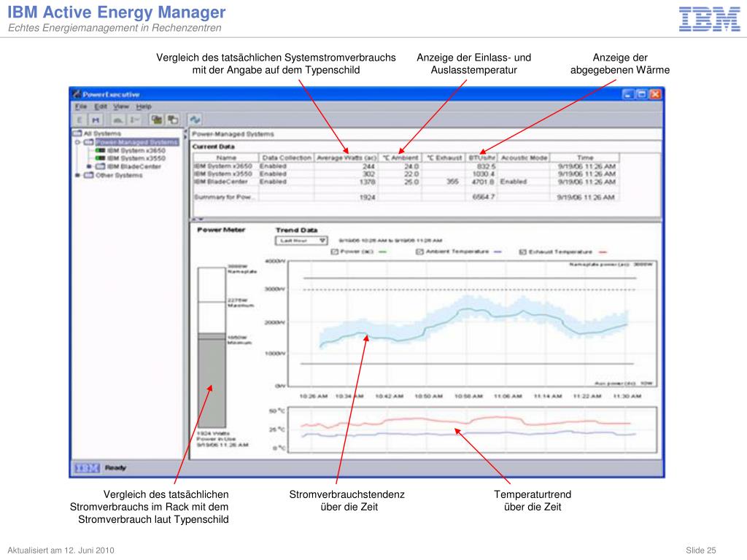Collapse the Power-Managed Systems tree node
This screenshot has width=747, height=560.
(x=77, y=142)
